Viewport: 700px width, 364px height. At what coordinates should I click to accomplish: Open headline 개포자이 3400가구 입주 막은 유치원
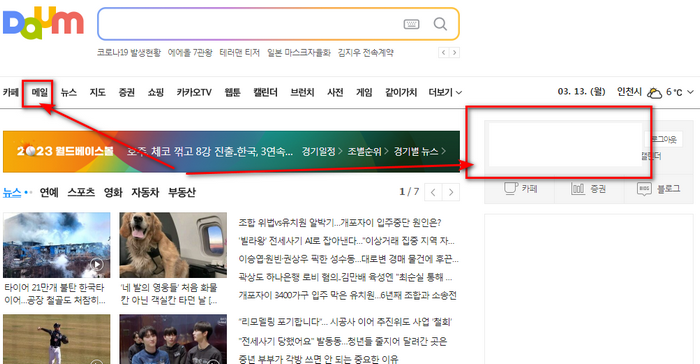pos(347,296)
